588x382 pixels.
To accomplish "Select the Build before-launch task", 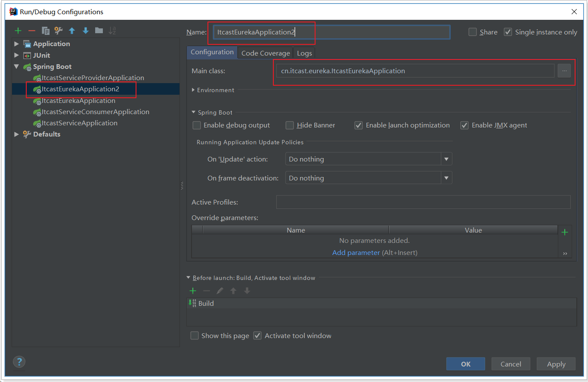I will coord(382,304).
